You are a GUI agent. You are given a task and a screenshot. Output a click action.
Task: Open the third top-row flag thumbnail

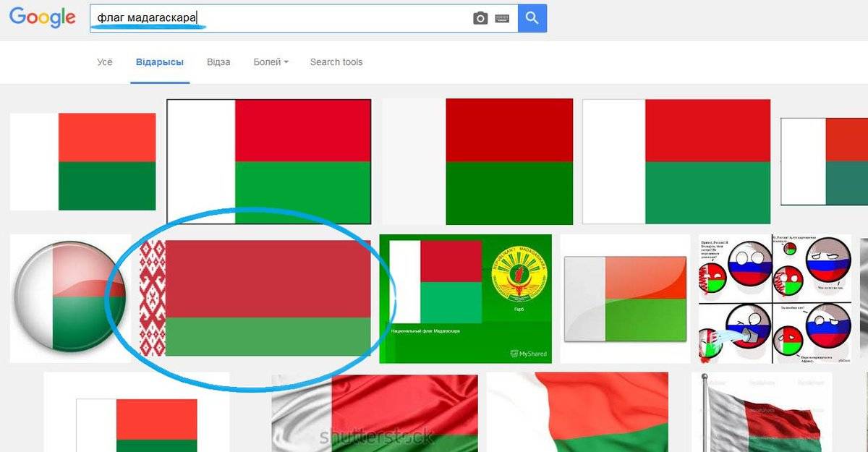[x=477, y=161]
